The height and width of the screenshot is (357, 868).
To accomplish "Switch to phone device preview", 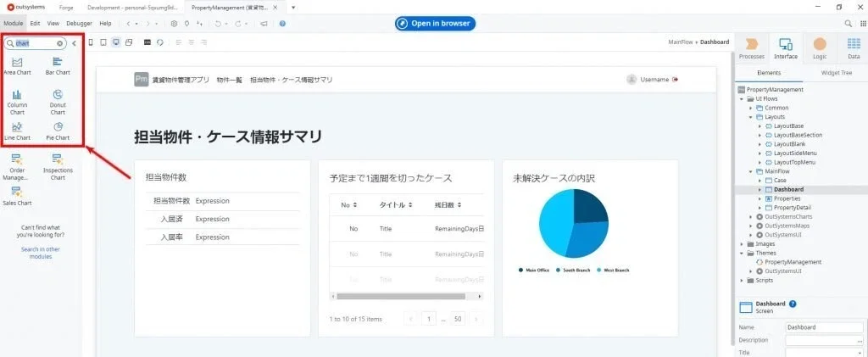I will tap(91, 42).
